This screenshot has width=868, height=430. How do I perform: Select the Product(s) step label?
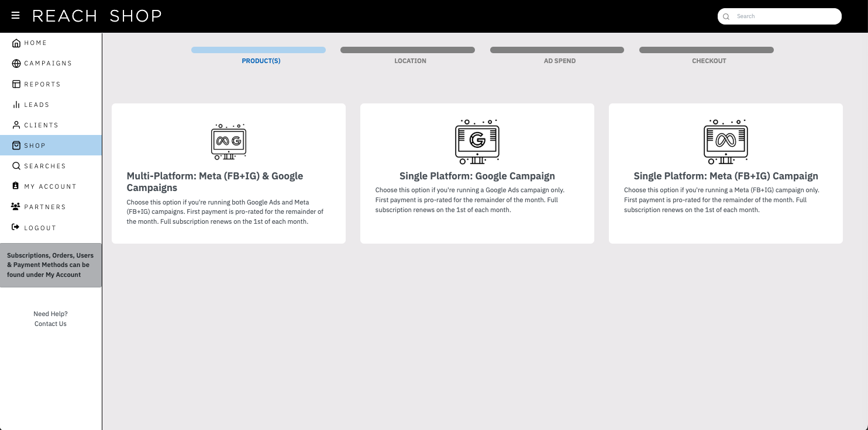(x=261, y=61)
